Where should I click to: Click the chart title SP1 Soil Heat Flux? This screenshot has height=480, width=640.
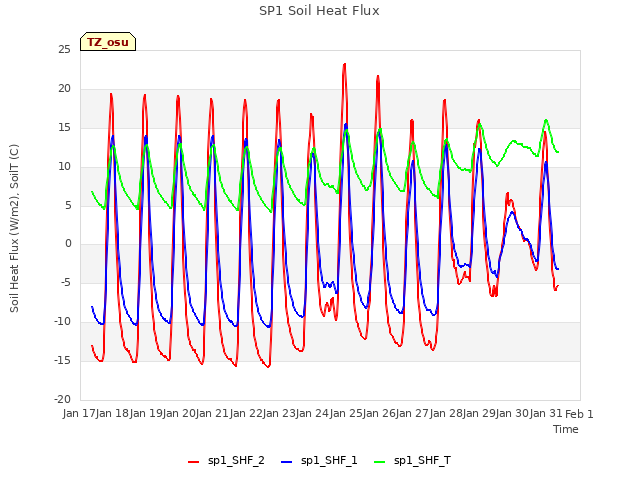tap(319, 11)
